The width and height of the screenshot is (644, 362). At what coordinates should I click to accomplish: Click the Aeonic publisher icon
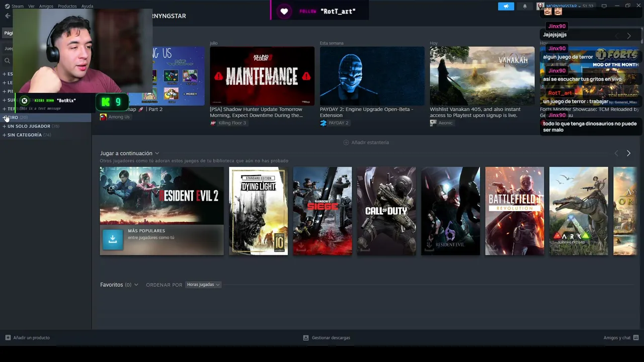coord(433,123)
